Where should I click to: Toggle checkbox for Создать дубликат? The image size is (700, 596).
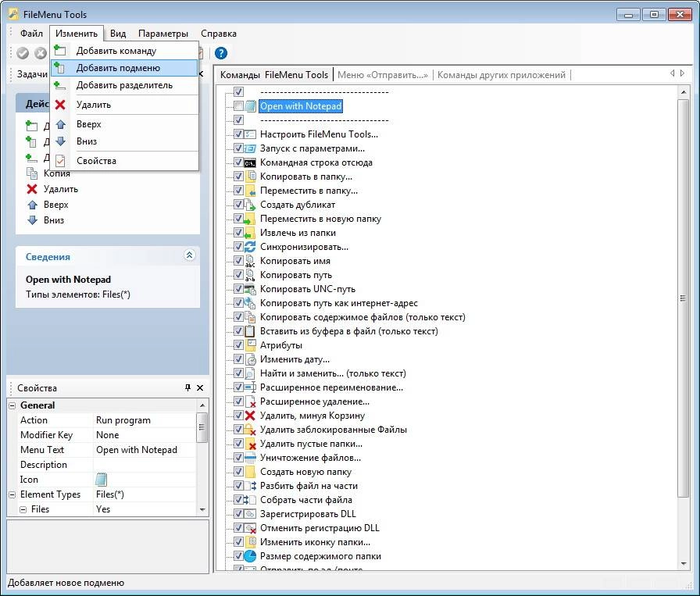pos(238,205)
